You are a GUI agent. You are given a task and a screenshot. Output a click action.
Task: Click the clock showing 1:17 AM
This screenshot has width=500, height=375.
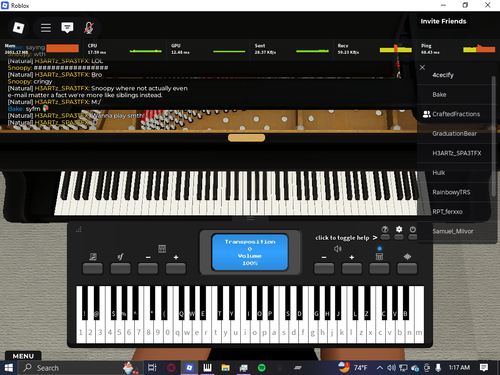[x=459, y=368]
